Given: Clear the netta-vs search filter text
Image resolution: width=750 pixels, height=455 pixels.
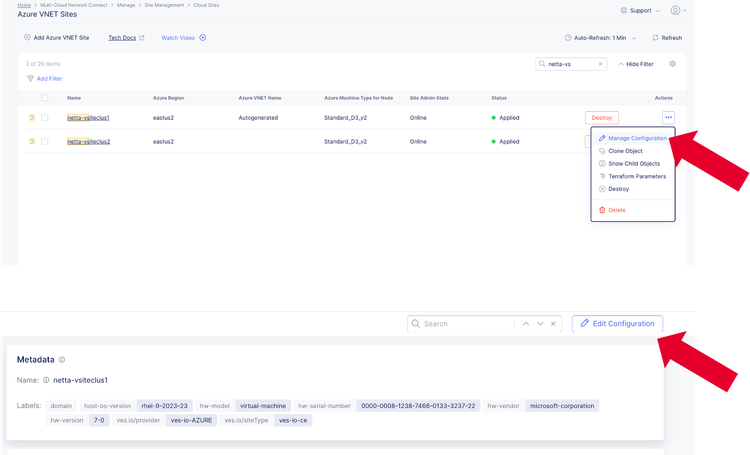Looking at the screenshot, I should coord(601,64).
